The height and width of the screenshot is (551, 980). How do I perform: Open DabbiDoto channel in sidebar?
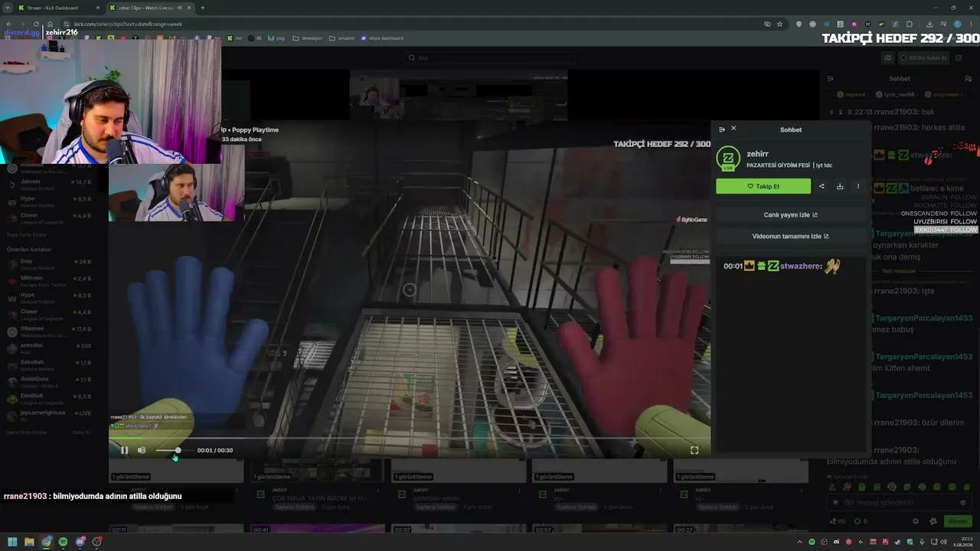coord(48,381)
